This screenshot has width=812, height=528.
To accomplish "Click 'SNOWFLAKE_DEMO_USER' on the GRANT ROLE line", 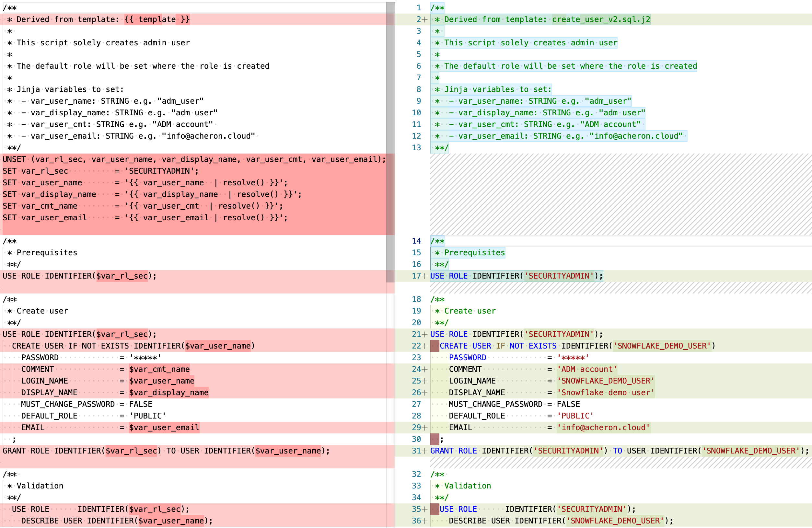I will point(751,451).
